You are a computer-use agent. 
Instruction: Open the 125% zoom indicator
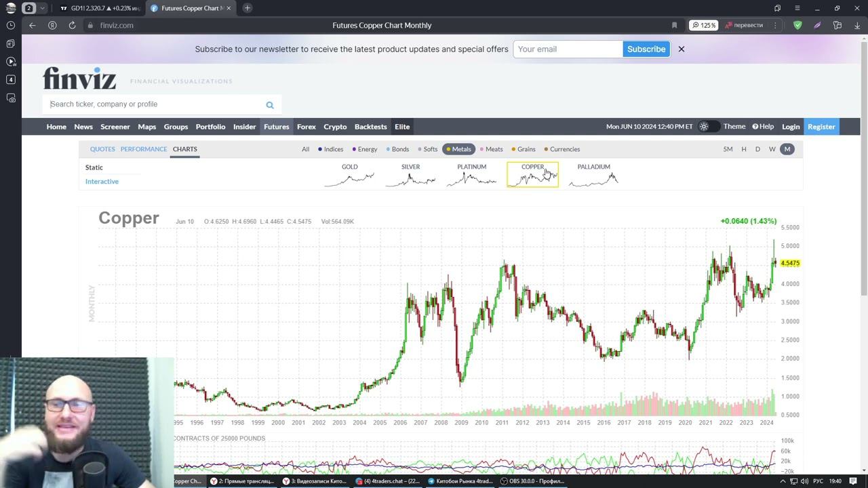point(704,25)
